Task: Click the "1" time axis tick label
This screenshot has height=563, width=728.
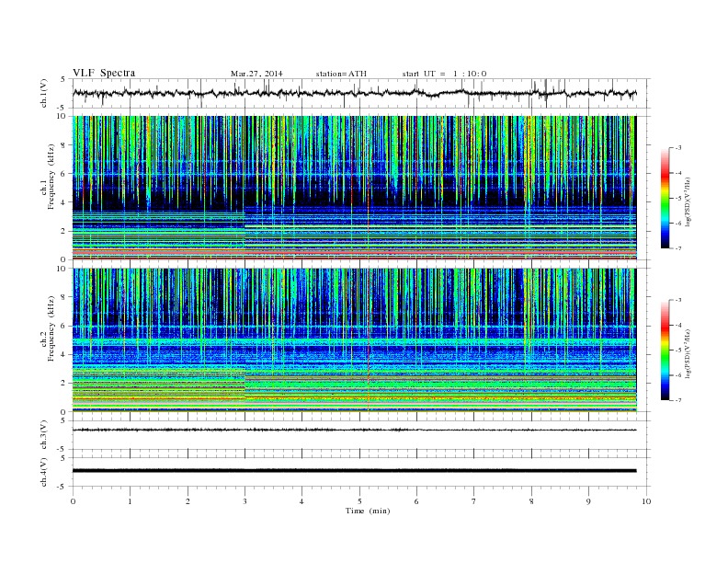Action: pos(130,501)
